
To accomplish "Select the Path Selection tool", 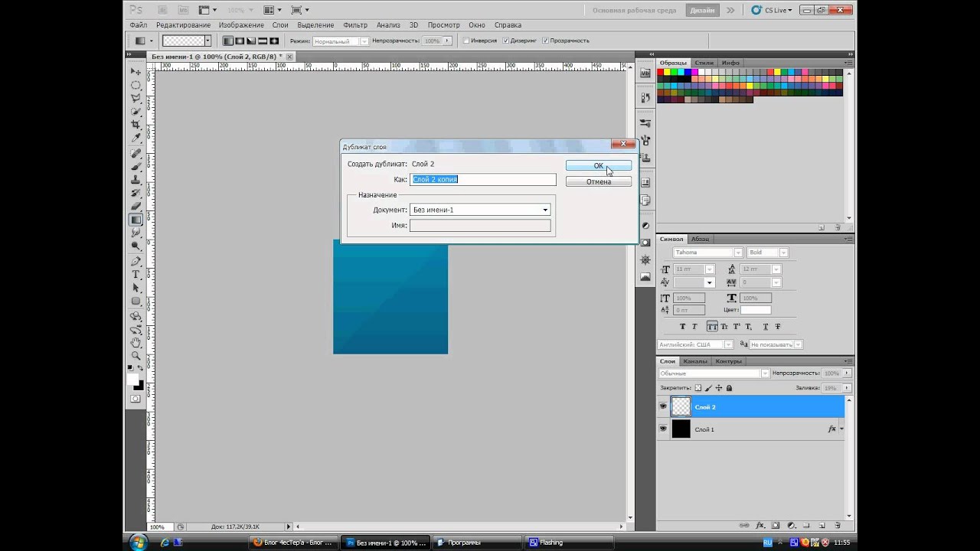I will [x=136, y=288].
